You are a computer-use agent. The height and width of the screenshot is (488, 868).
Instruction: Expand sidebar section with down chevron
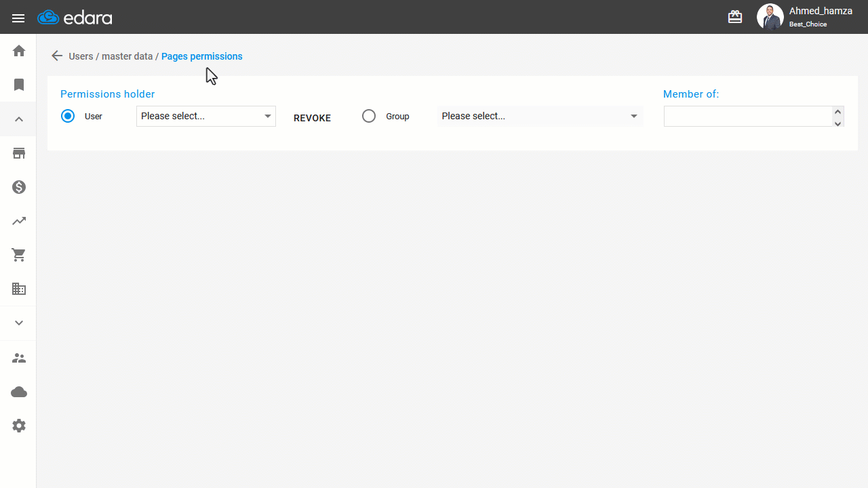(x=19, y=323)
